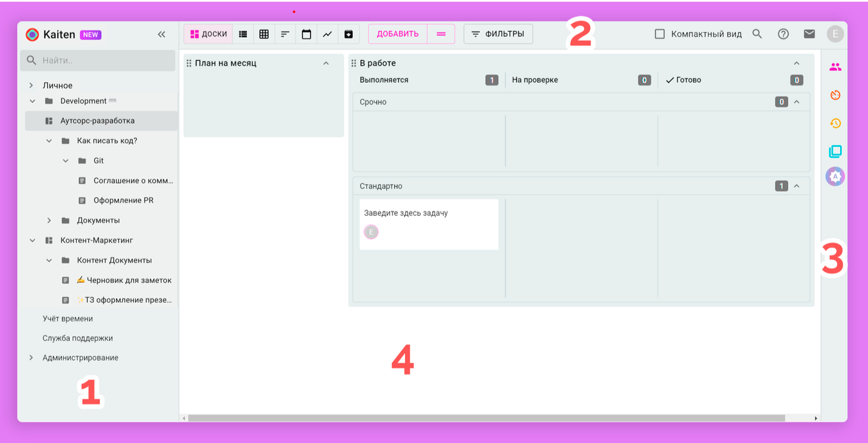This screenshot has height=443, width=868.
Task: Grab the drag handle of В работе
Action: [354, 63]
